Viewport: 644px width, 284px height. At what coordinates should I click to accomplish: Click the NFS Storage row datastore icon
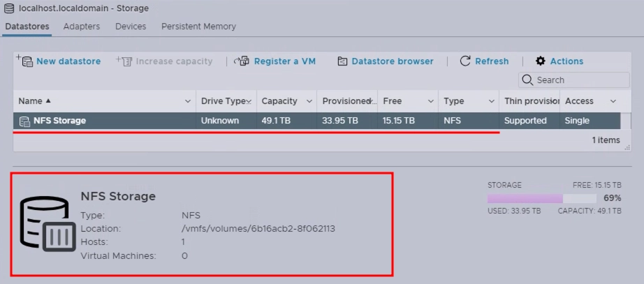(24, 121)
